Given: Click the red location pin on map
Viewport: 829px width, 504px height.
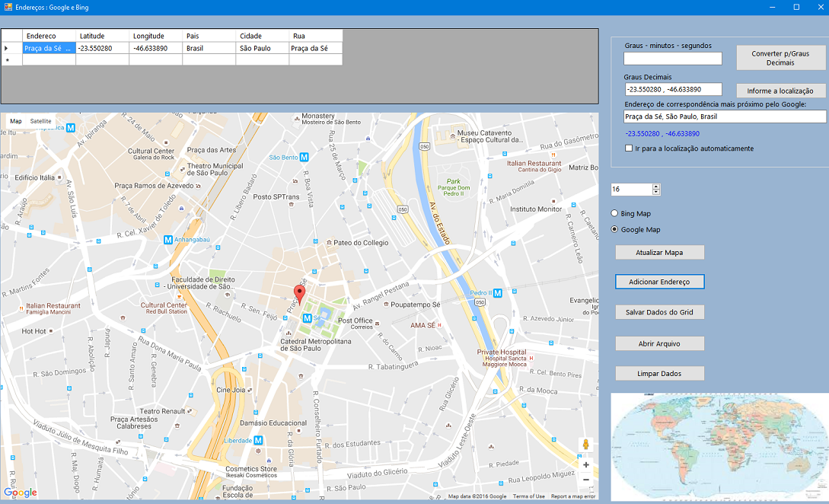Looking at the screenshot, I should click(299, 294).
